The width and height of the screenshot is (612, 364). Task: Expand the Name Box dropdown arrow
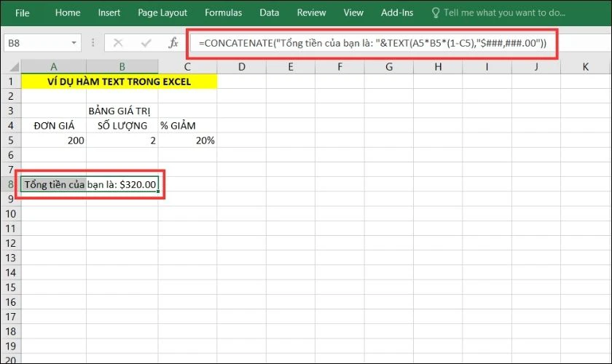74,43
